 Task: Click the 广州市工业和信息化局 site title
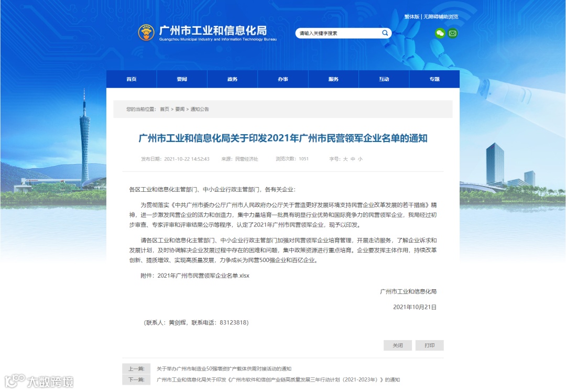click(213, 30)
